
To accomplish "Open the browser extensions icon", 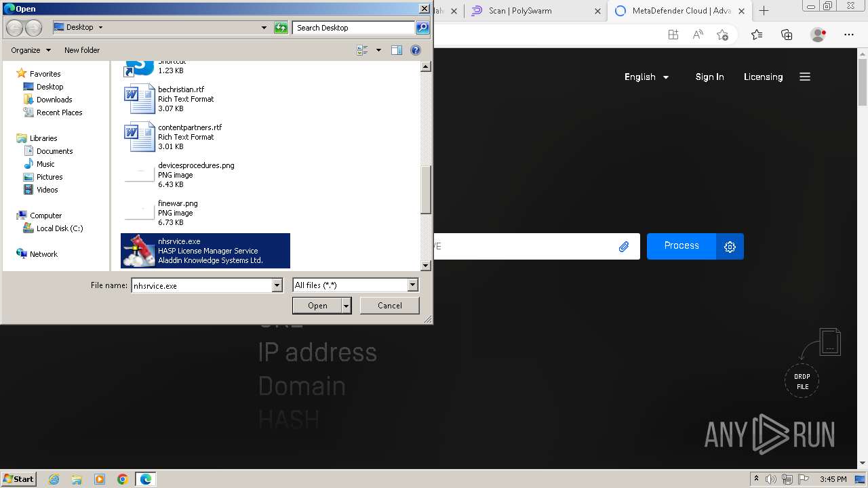I will (x=673, y=35).
